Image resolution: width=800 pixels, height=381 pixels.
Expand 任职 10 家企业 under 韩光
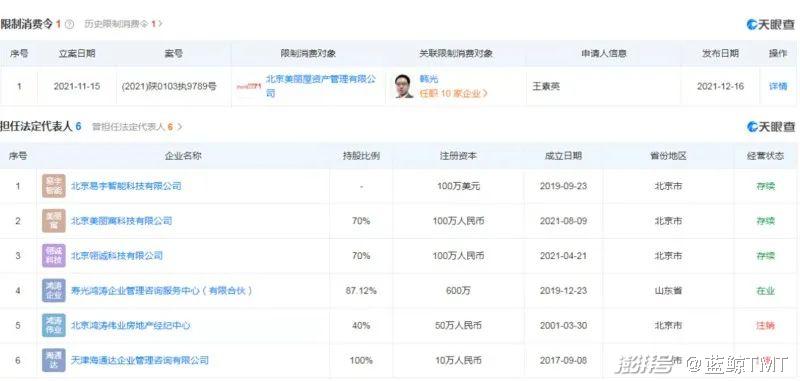click(453, 93)
